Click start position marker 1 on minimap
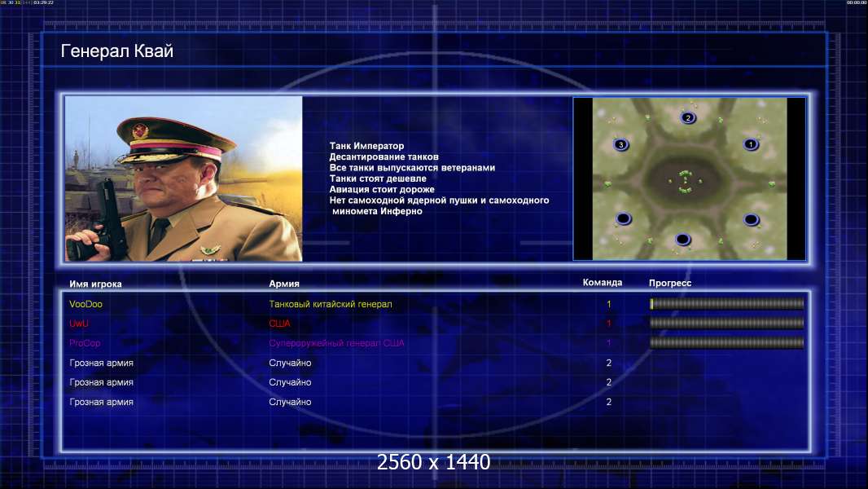868x489 pixels. point(751,144)
